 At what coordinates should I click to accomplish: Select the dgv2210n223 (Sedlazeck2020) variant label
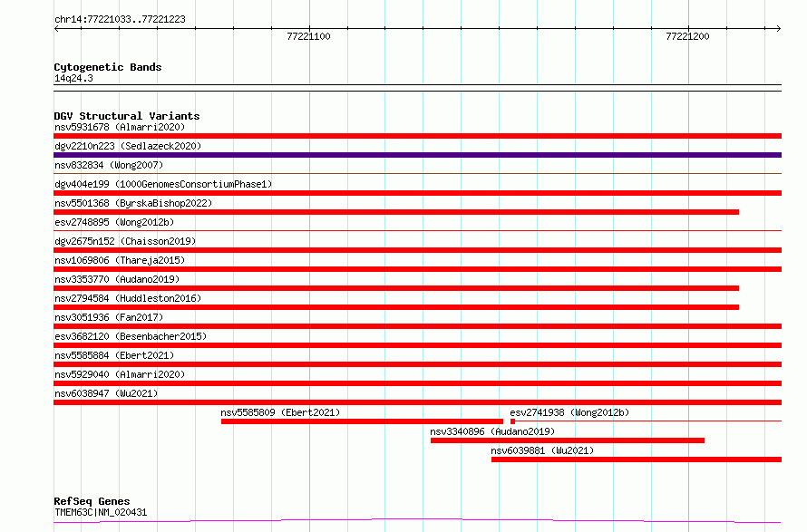tap(128, 146)
